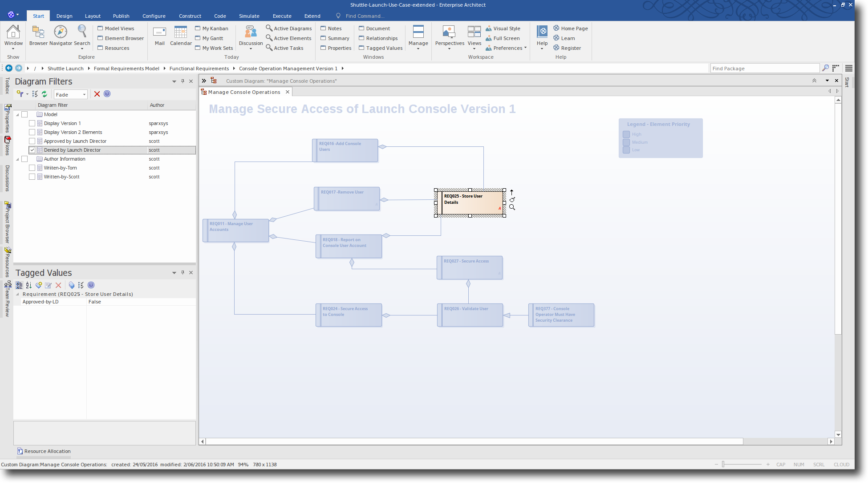The width and height of the screenshot is (868, 485).
Task: Select the Browser icon in the Show group
Action: (38, 35)
